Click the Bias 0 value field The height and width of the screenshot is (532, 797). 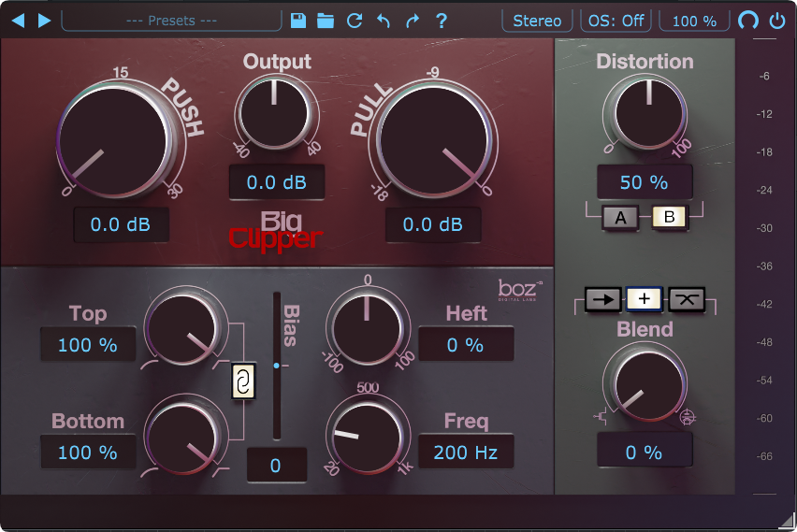tap(277, 466)
